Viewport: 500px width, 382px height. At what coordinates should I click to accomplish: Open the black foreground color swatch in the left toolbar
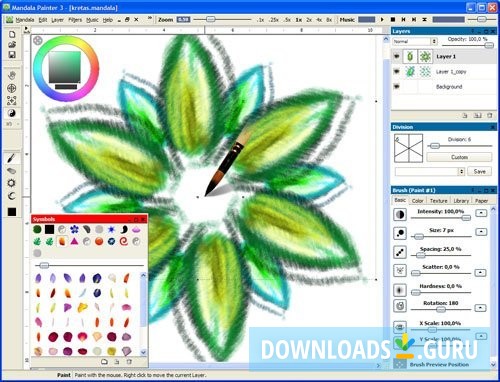tap(12, 212)
